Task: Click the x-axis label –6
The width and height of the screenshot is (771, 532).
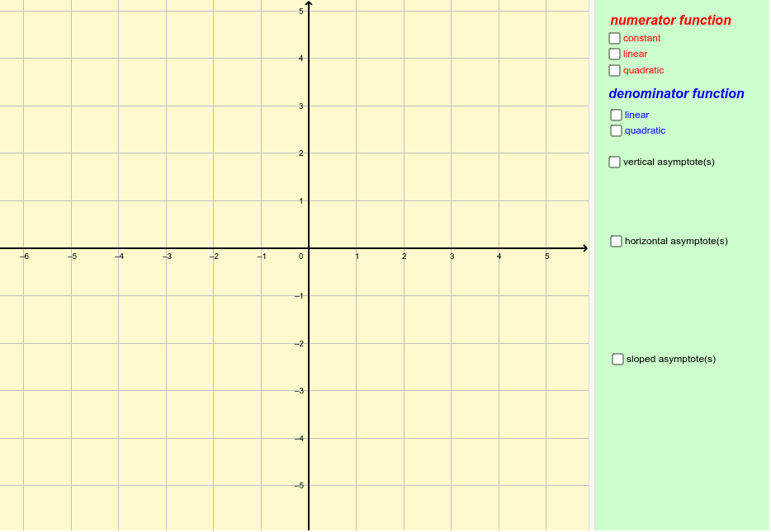Action: (24, 257)
